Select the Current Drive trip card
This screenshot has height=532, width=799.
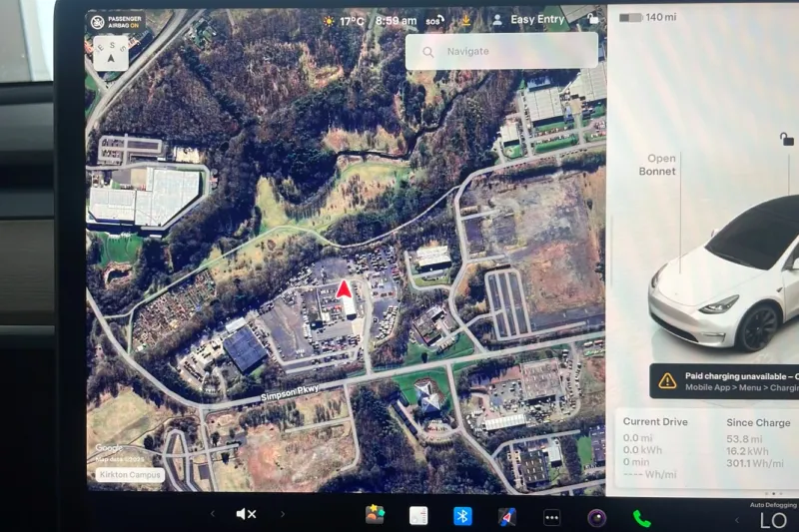pos(656,448)
